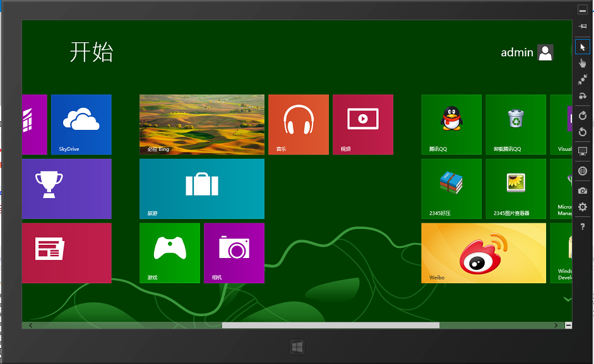Viewport: 594px width, 364px height.
Task: Click the globe network icon
Action: [582, 170]
